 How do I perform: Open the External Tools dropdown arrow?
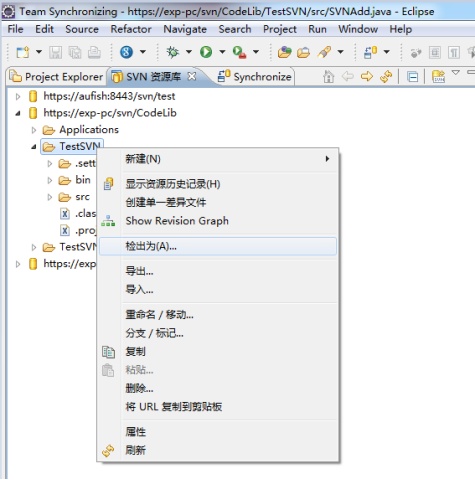[x=256, y=52]
